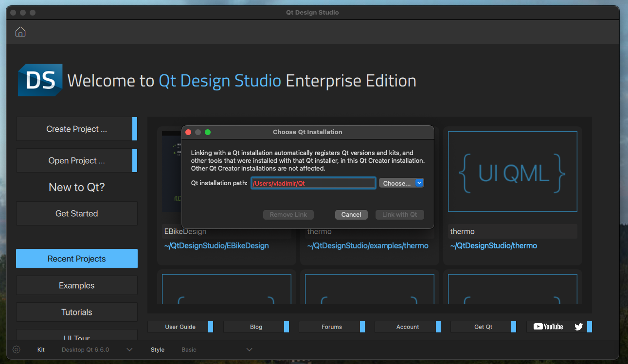Click the ~/QtDesignStudio/thermo path
628x364 pixels.
(x=494, y=246)
